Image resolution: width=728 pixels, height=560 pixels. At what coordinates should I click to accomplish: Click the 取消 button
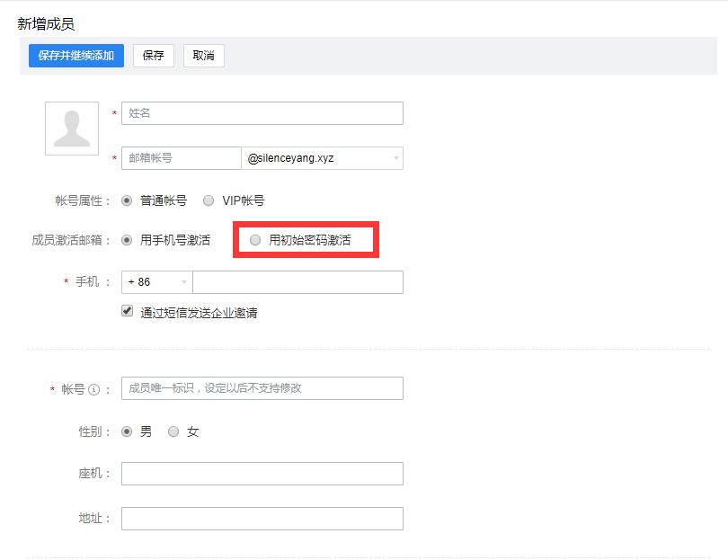pyautogui.click(x=203, y=55)
